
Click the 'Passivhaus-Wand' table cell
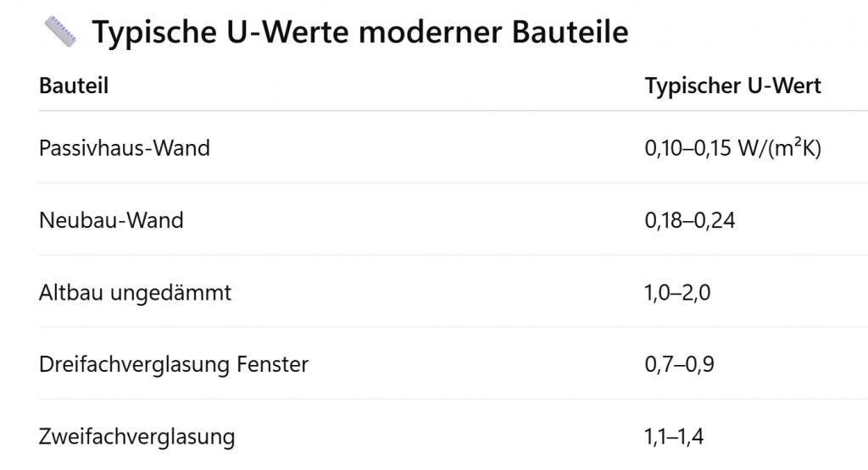(125, 148)
